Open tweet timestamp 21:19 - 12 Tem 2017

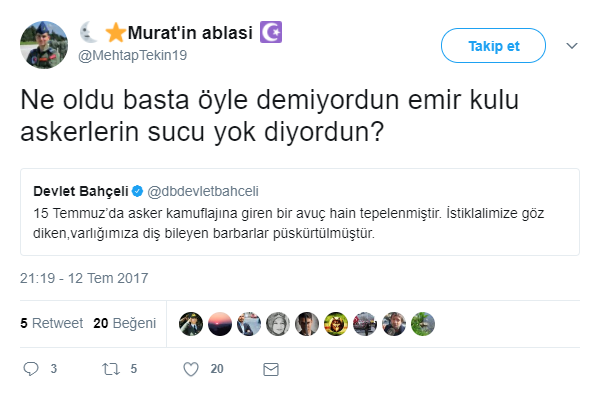point(79,276)
